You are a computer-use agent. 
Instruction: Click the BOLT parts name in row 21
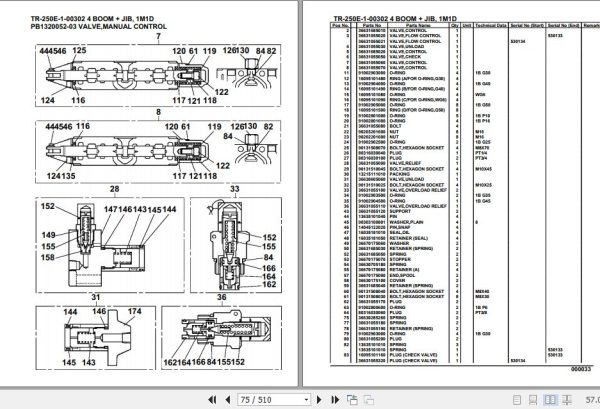[395, 126]
